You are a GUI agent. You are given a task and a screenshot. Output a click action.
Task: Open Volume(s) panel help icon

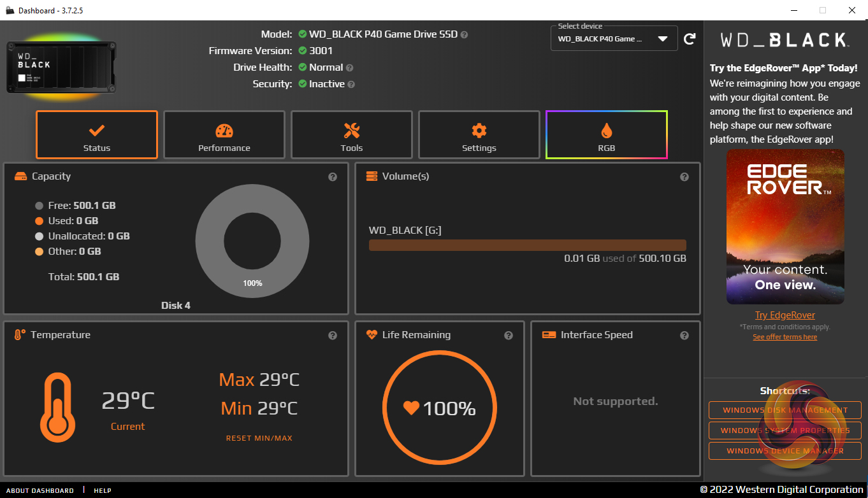(684, 177)
